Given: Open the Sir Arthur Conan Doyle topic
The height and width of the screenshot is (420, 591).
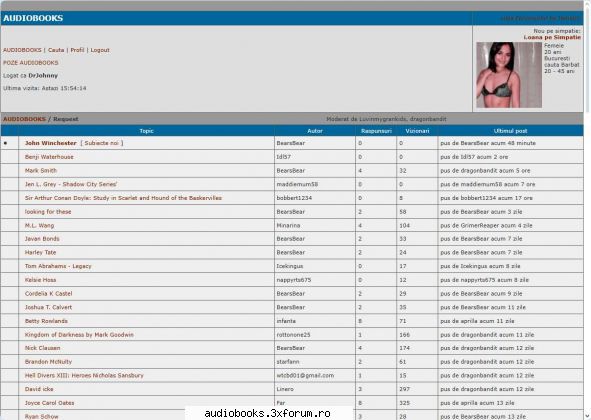Looking at the screenshot, I should pos(123,198).
